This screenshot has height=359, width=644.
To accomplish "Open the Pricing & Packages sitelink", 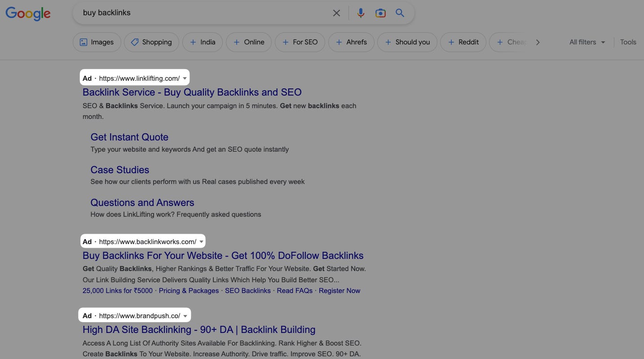I will (x=189, y=291).
